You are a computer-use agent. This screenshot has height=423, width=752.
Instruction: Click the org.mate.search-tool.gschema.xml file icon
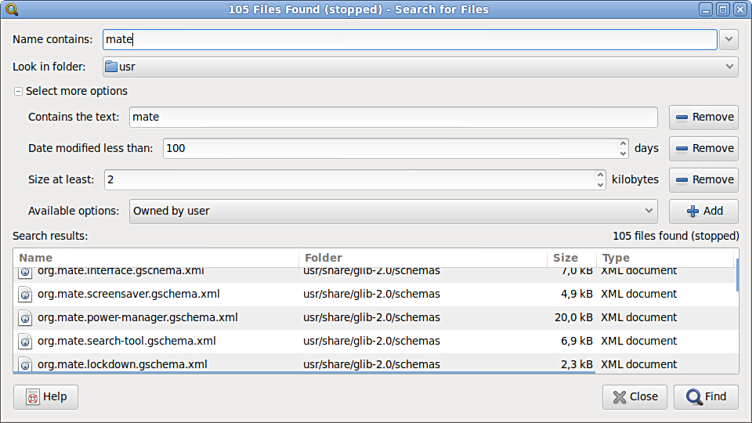pyautogui.click(x=25, y=341)
